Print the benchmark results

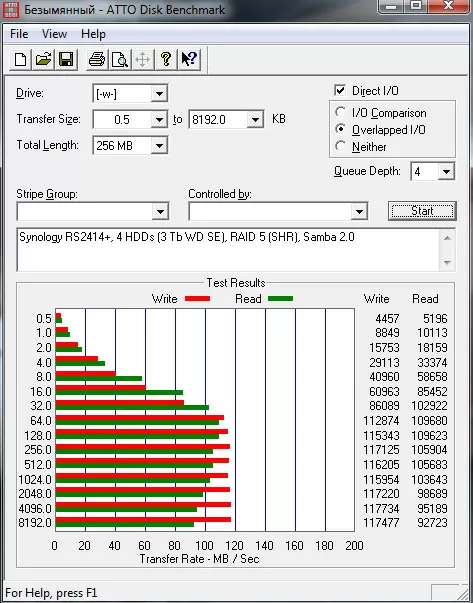tap(97, 60)
